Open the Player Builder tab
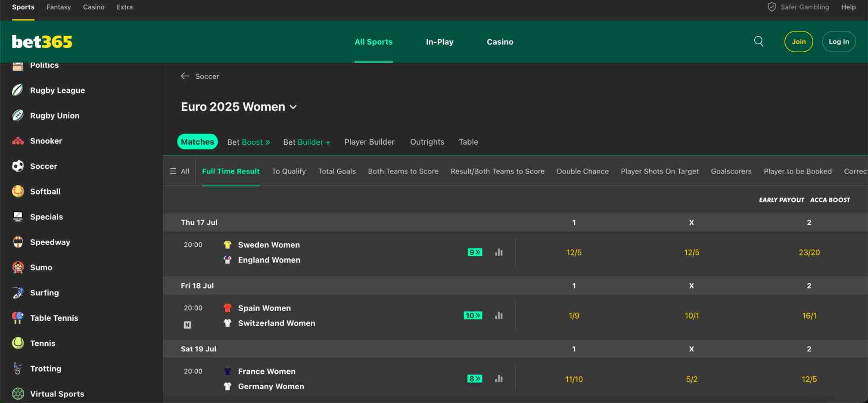This screenshot has width=868, height=403. coord(369,142)
